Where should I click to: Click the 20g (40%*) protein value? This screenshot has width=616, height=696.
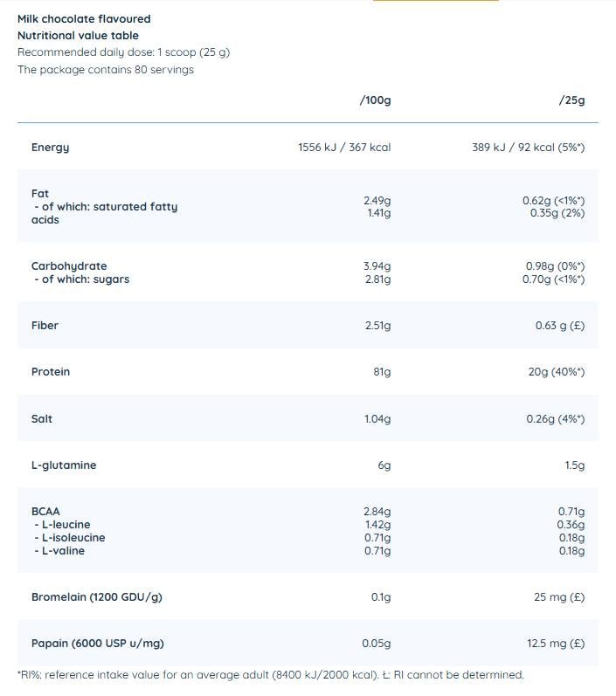tap(557, 372)
